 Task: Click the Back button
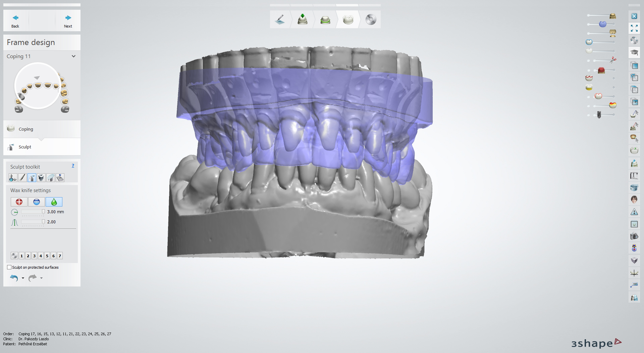coord(15,20)
